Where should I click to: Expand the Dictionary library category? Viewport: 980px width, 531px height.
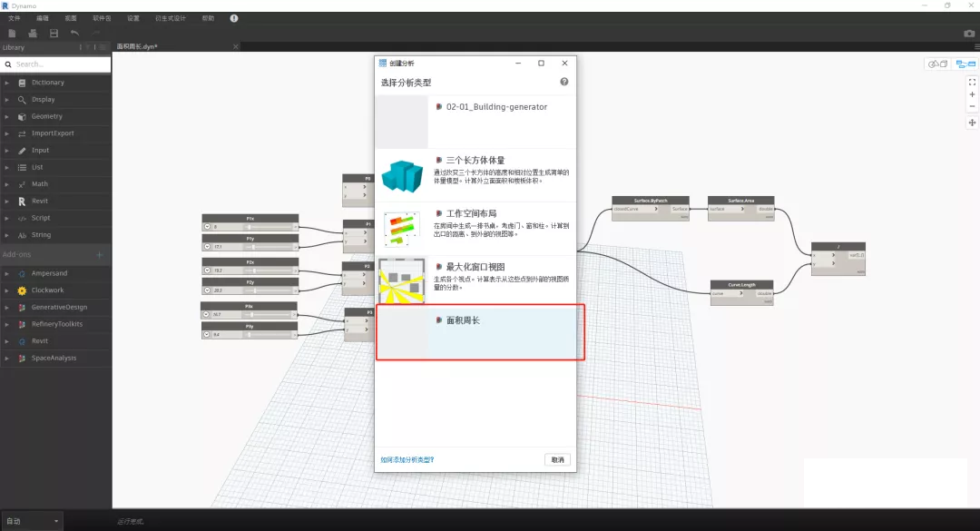pyautogui.click(x=7, y=83)
